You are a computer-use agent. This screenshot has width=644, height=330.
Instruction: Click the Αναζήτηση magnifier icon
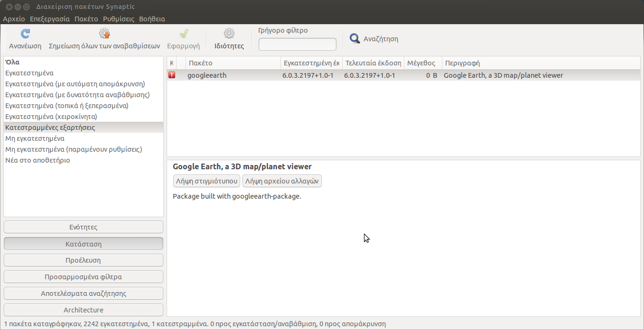355,38
